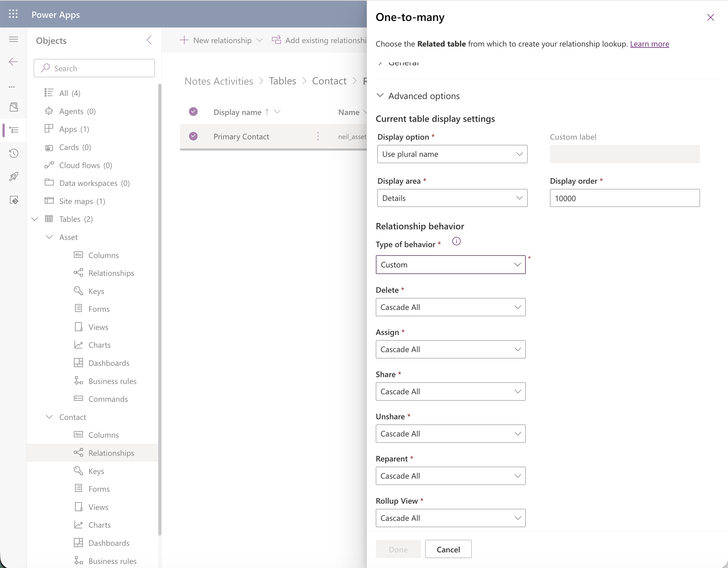Select All (4) in the Objects list
Image resolution: width=728 pixels, height=568 pixels.
[70, 93]
